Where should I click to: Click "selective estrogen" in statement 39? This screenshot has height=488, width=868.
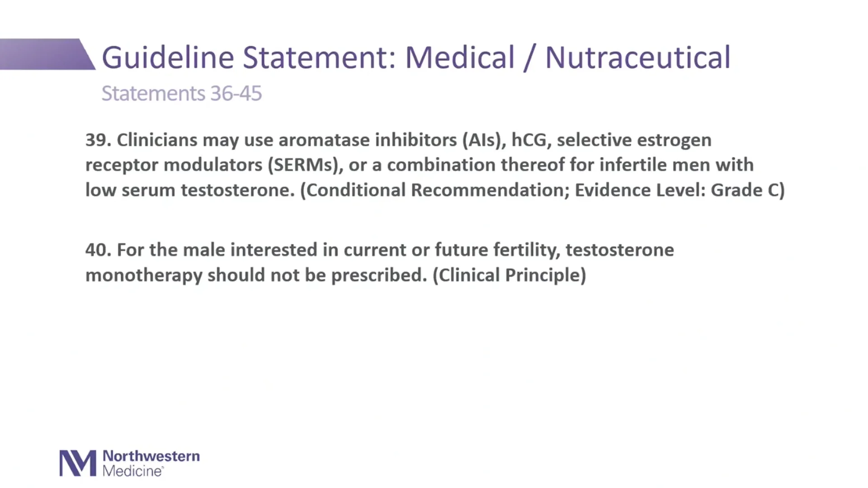coord(634,141)
